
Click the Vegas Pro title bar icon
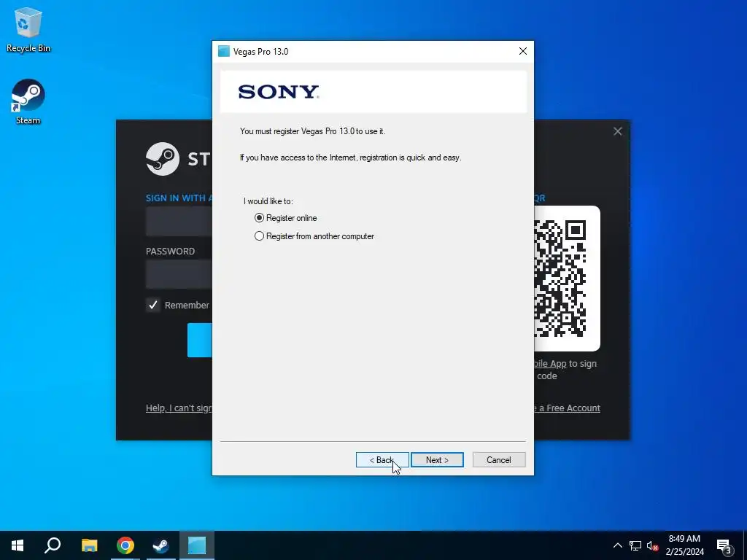coord(223,52)
